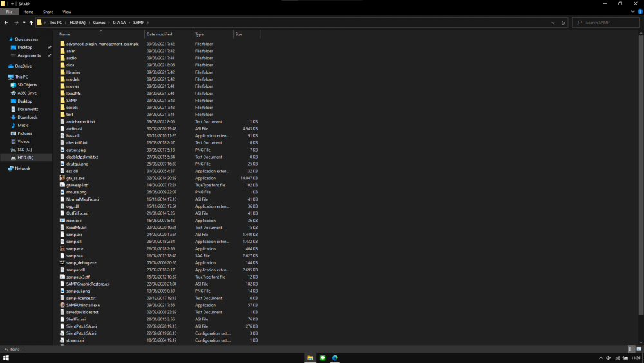Switch to Large icons view layout
This screenshot has width=644, height=363.
click(x=639, y=349)
